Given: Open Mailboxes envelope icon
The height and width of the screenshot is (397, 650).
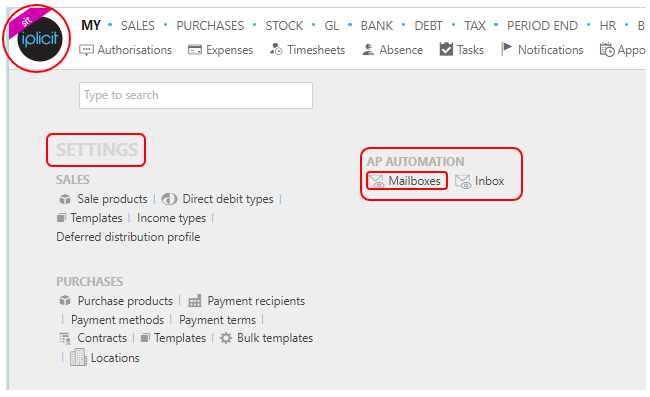Looking at the screenshot, I should click(376, 182).
